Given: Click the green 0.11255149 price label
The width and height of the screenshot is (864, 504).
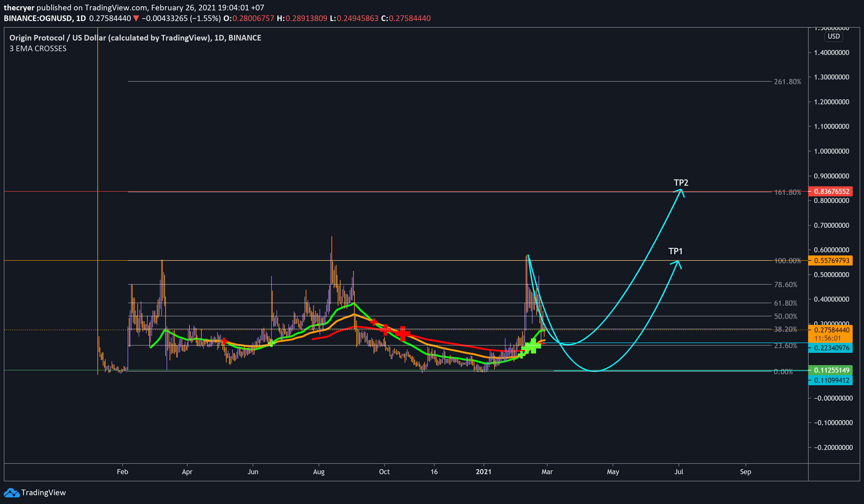Looking at the screenshot, I should pyautogui.click(x=830, y=370).
